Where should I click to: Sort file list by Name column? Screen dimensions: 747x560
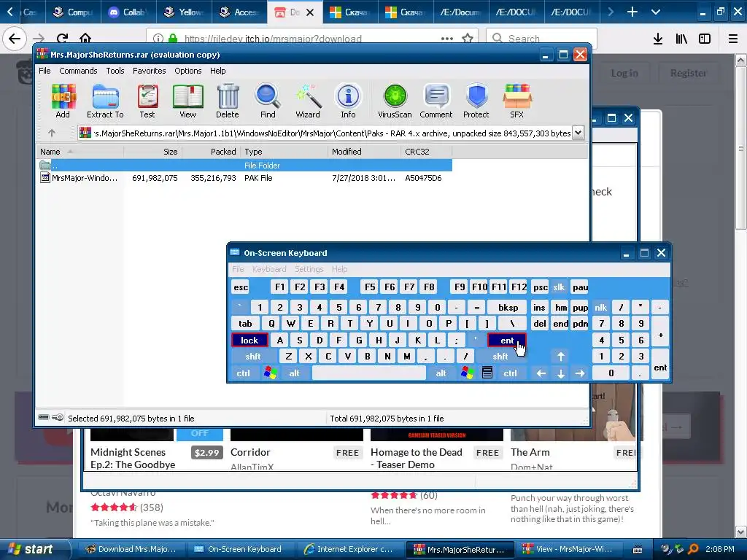point(80,152)
